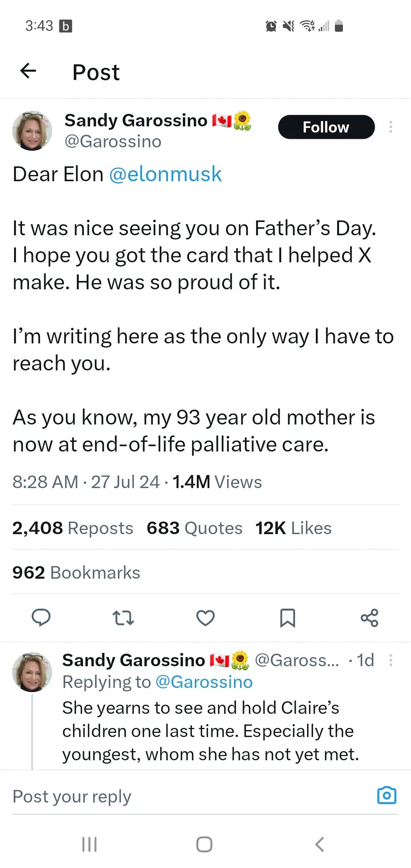Screen dimensions: 411x868
Task: Open the @elonmusk mention link
Action: click(165, 174)
